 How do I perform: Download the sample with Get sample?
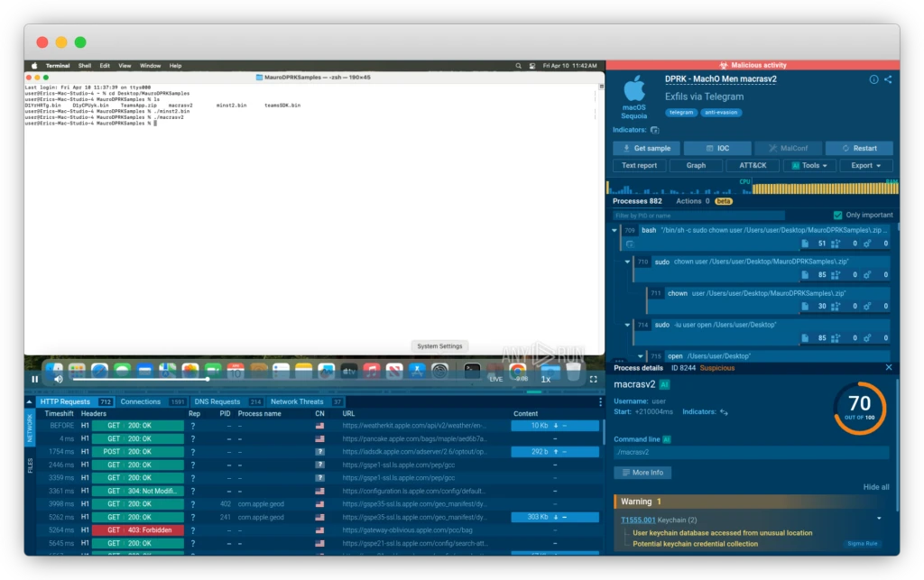646,149
